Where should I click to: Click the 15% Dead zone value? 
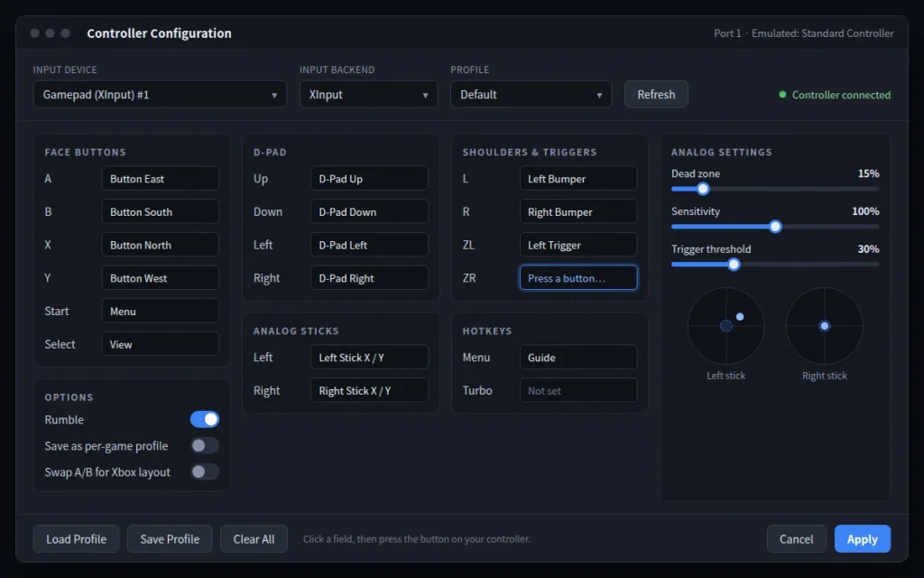pos(868,173)
